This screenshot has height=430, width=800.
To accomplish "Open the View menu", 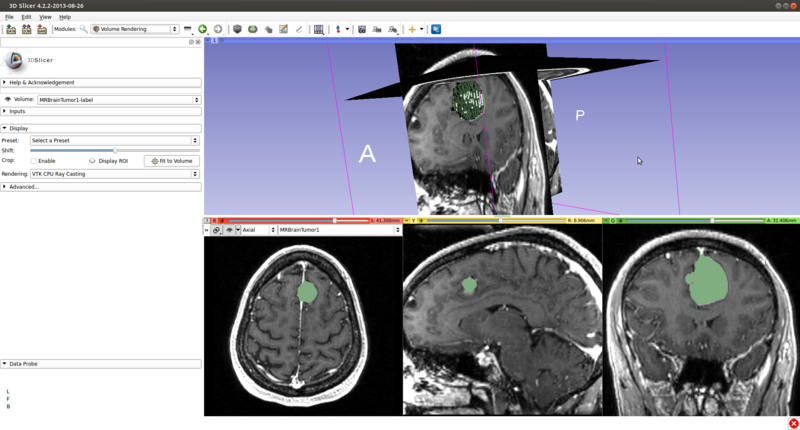I will click(45, 17).
